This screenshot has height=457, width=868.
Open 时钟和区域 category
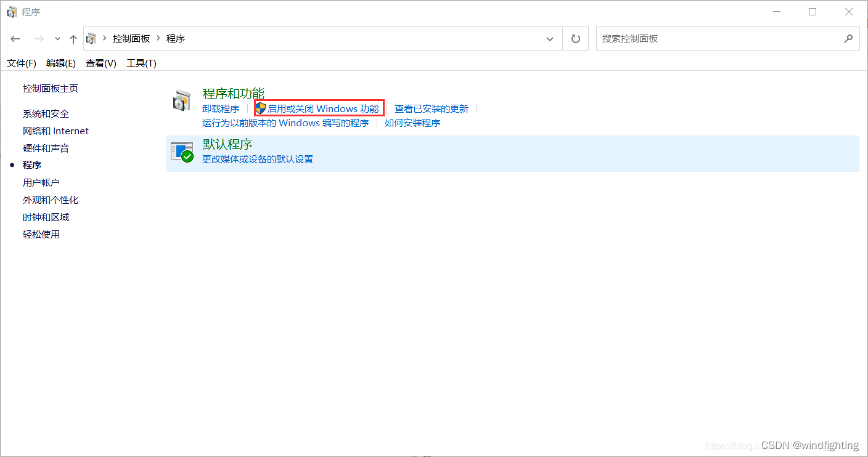(46, 217)
